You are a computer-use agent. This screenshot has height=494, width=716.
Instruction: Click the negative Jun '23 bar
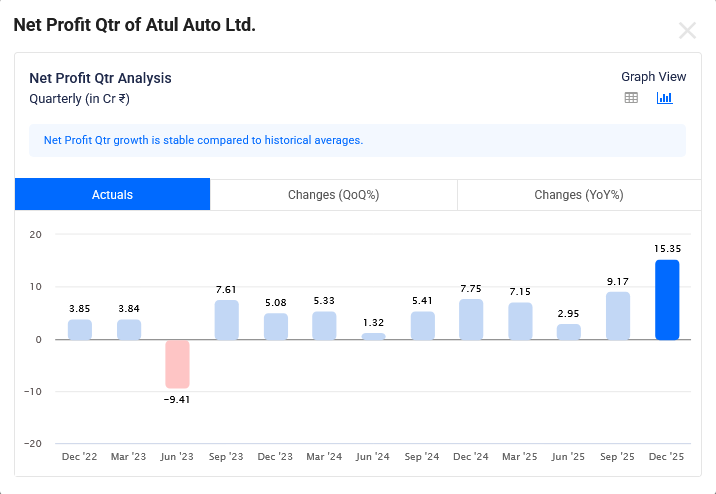pos(177,364)
